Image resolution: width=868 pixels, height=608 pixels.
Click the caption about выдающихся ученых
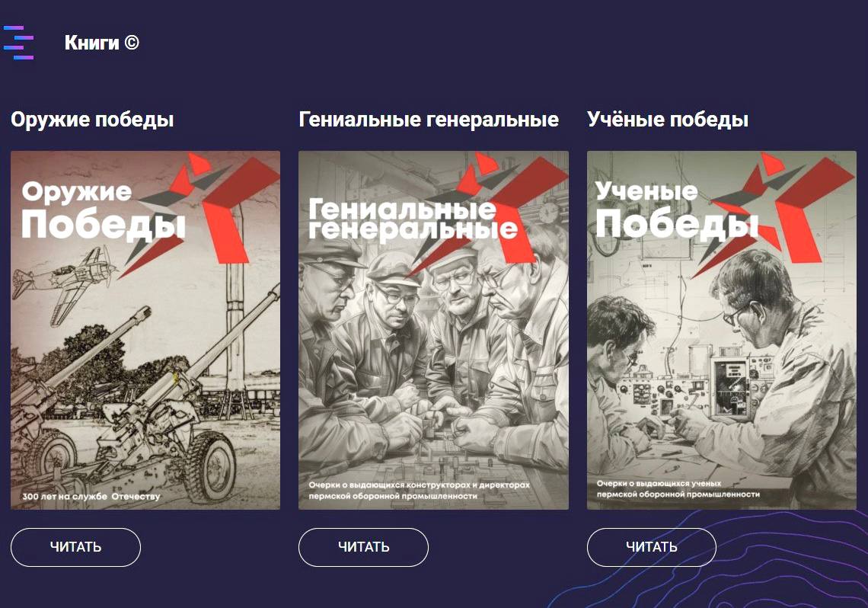click(x=678, y=488)
